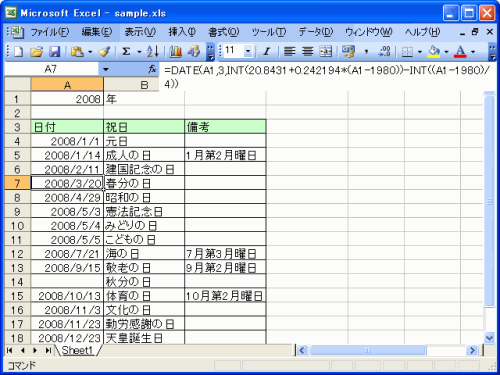Launch the Chart Wizard icon

175,52
